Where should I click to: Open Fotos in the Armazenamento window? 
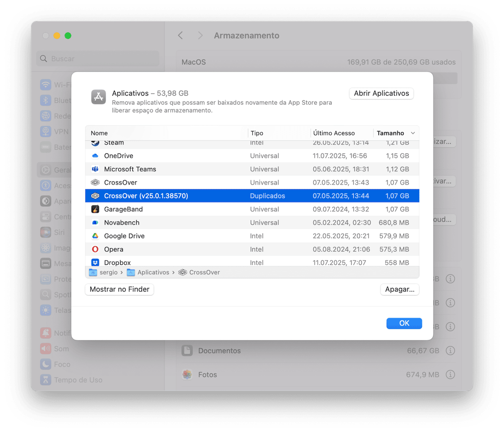click(318, 374)
